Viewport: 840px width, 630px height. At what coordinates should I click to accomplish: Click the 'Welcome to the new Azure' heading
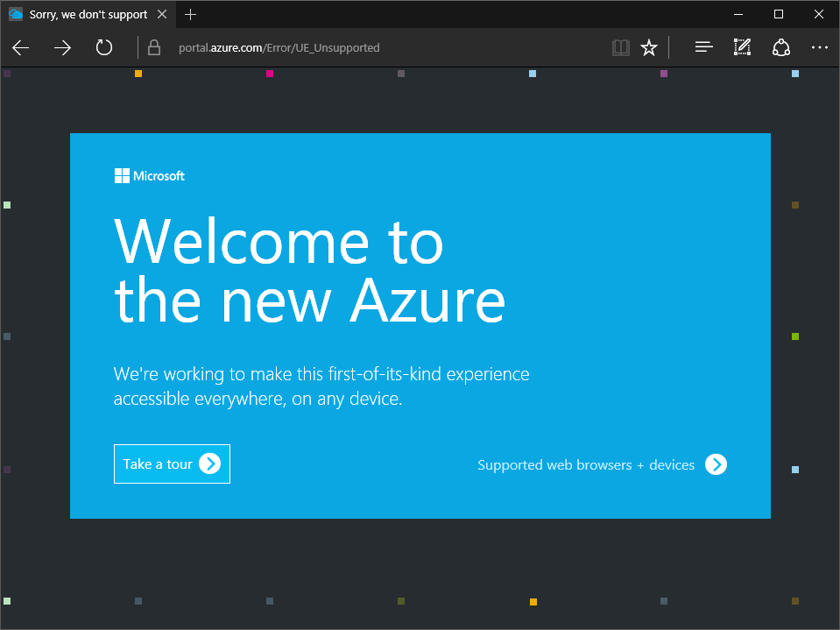click(x=309, y=271)
